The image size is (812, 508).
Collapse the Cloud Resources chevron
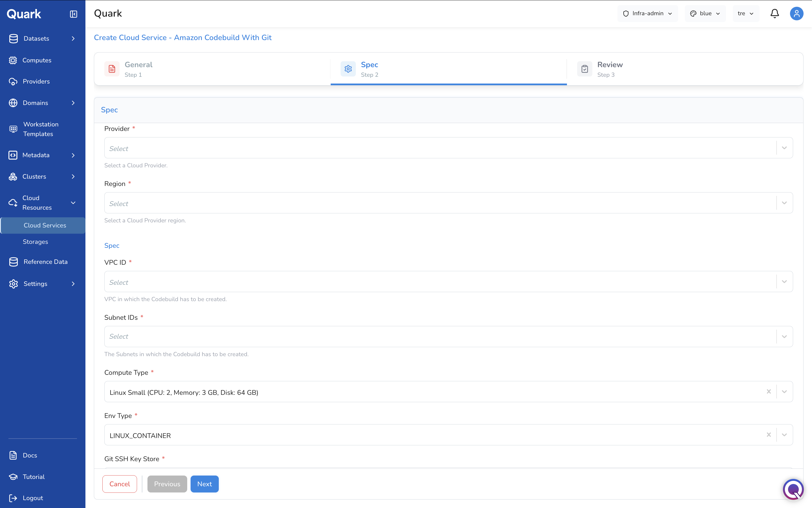coord(73,203)
